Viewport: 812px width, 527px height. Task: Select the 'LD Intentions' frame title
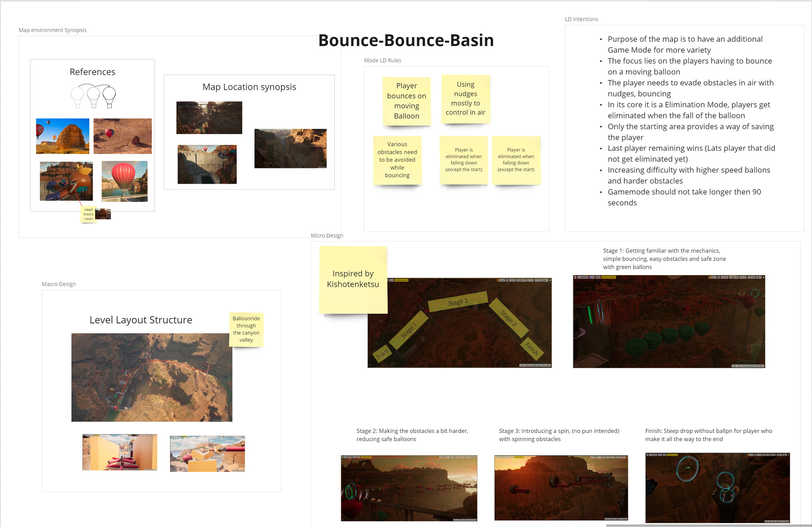coord(581,19)
